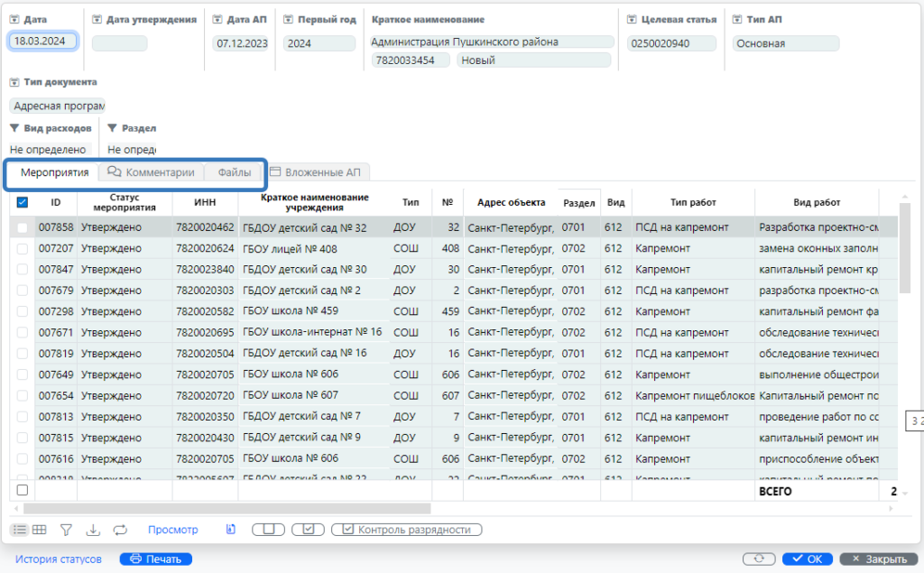The image size is (924, 573).
Task: Click the filter icon beside Вид расходов
Action: [x=14, y=128]
